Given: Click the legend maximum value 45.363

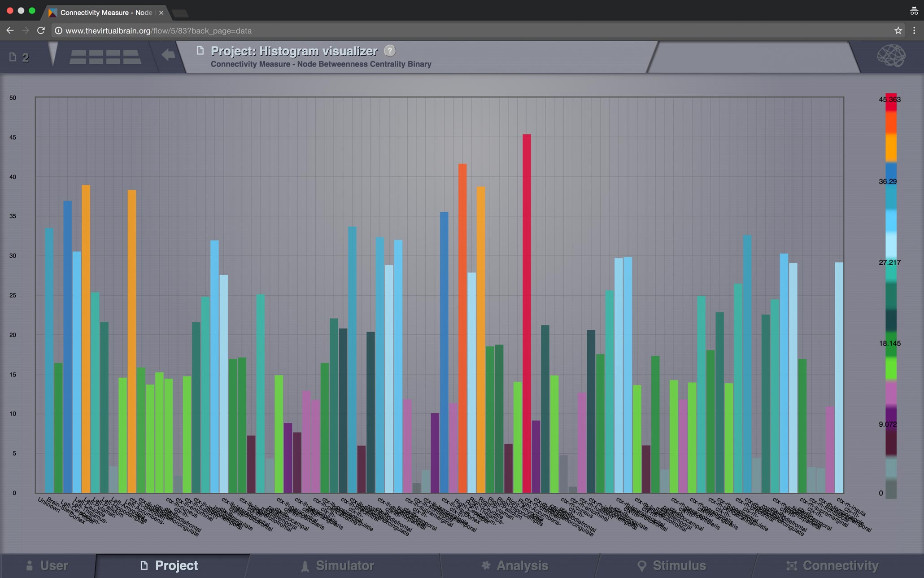Looking at the screenshot, I should [x=889, y=99].
